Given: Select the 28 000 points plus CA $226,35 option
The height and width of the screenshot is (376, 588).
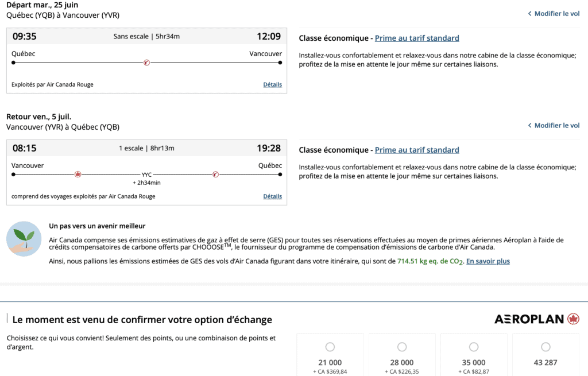Looking at the screenshot, I should [402, 347].
